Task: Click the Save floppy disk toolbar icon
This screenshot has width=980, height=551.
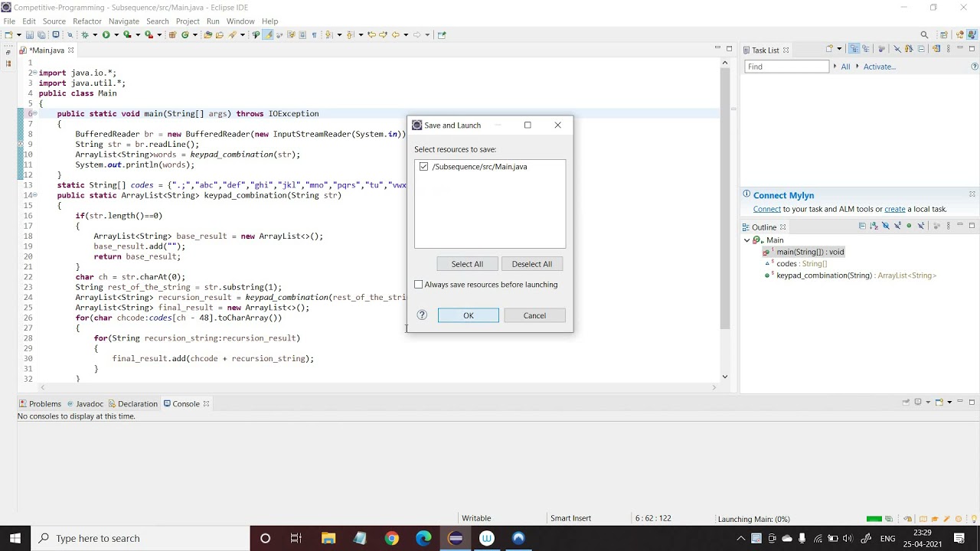Action: click(x=30, y=34)
